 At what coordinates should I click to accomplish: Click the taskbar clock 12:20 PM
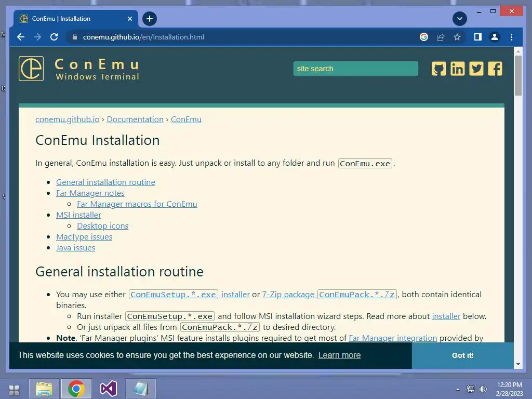tap(509, 385)
